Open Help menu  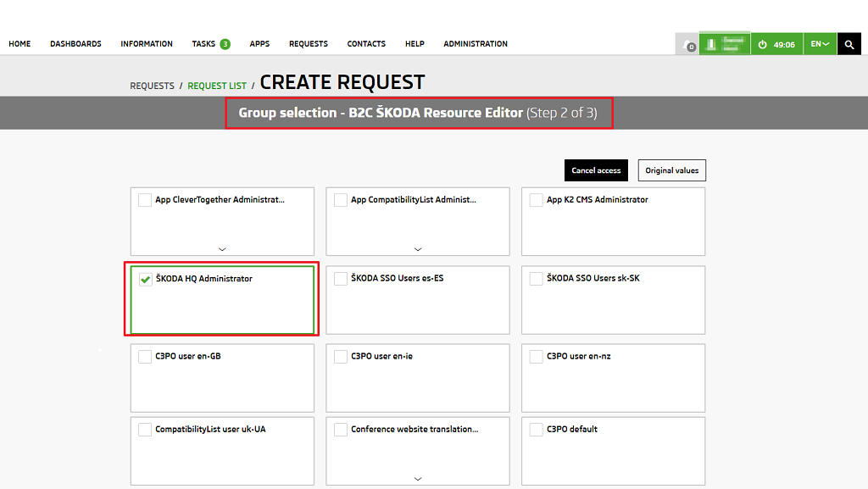(415, 44)
